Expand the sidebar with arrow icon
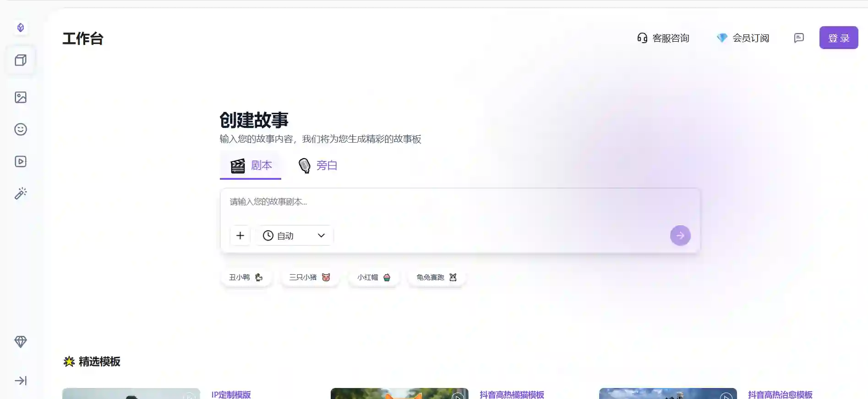868x399 pixels. pyautogui.click(x=21, y=381)
